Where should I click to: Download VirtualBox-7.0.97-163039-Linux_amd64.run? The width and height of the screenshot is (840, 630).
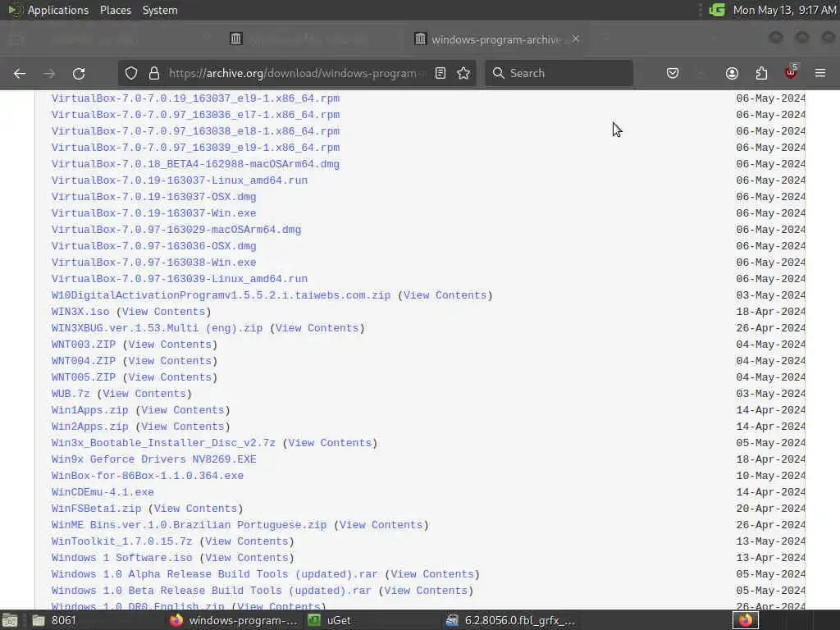tap(180, 279)
